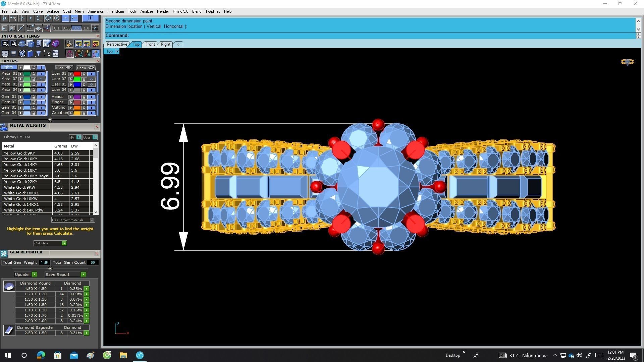This screenshot has height=362, width=644.
Task: Click the red User 01 color swatch
Action: pos(77,74)
